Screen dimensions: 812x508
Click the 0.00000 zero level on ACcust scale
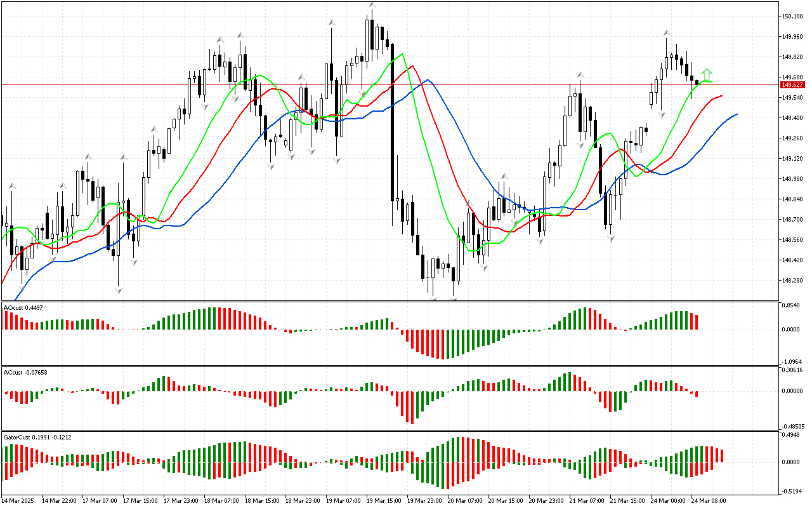[x=794, y=391]
